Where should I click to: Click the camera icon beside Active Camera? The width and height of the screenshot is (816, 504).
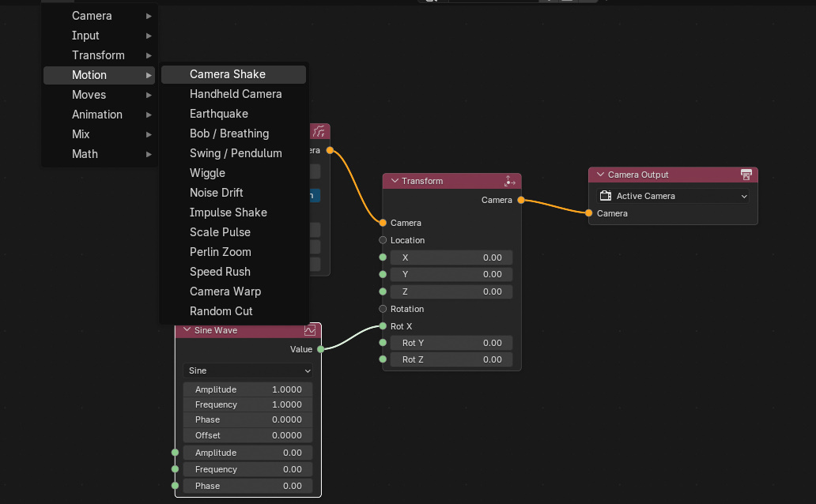(605, 196)
